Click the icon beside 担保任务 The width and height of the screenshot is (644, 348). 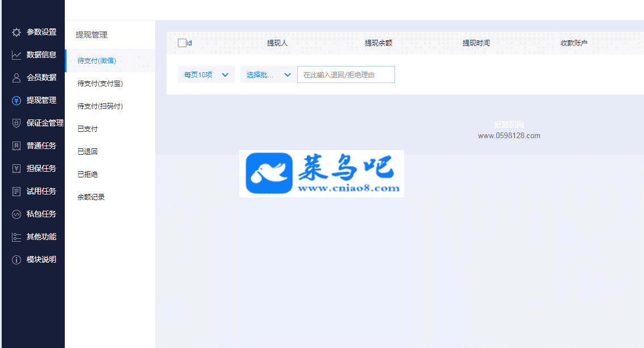(16, 169)
